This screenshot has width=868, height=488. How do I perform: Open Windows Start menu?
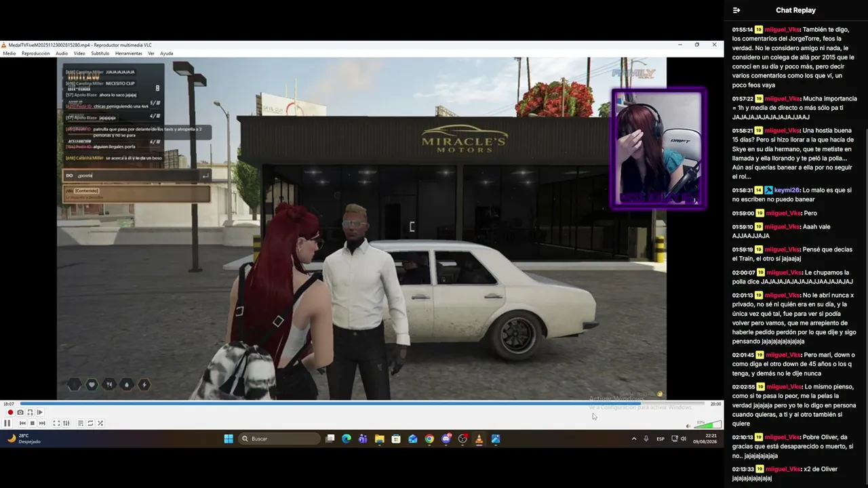[229, 439]
